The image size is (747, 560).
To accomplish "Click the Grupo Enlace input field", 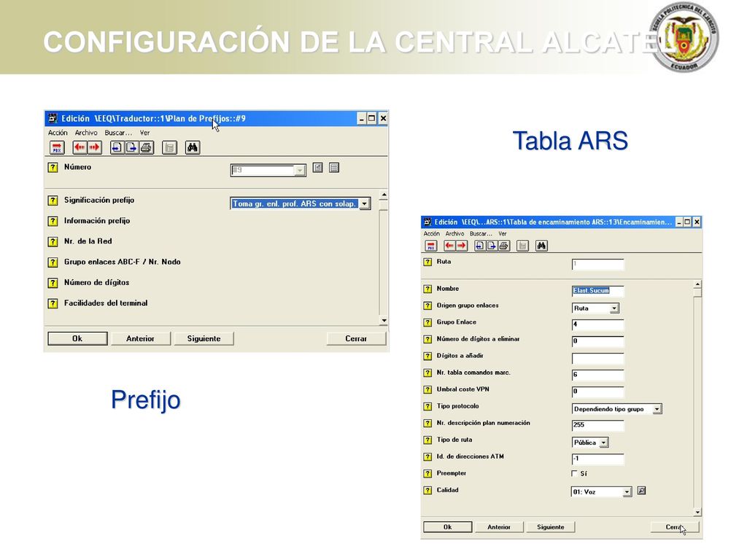I will click(597, 324).
